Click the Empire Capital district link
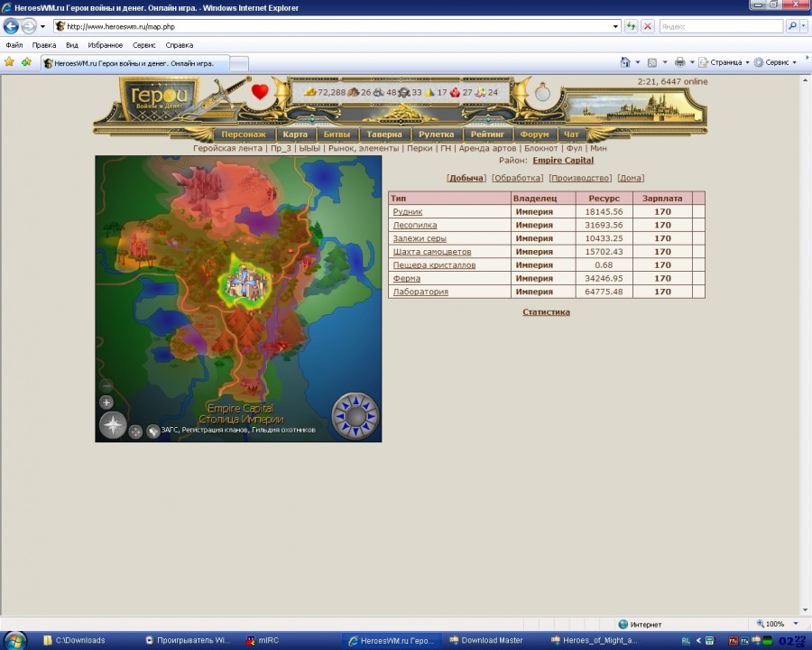The width and height of the screenshot is (812, 650). [x=563, y=160]
